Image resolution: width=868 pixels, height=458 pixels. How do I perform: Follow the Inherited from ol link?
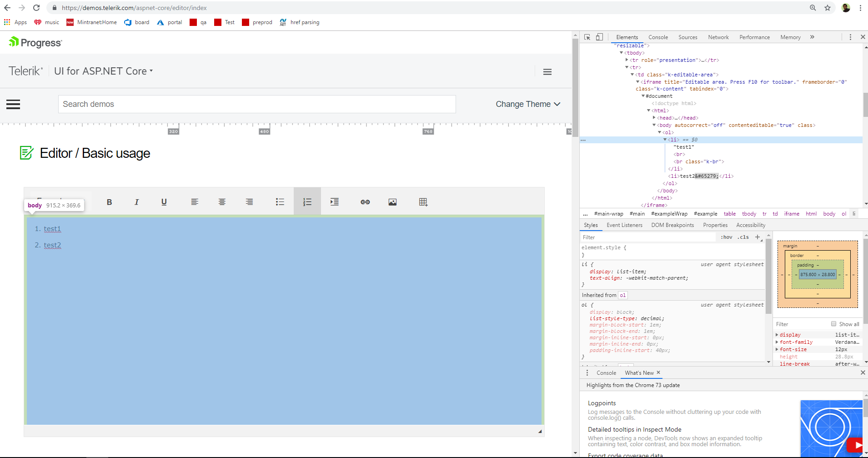point(622,295)
